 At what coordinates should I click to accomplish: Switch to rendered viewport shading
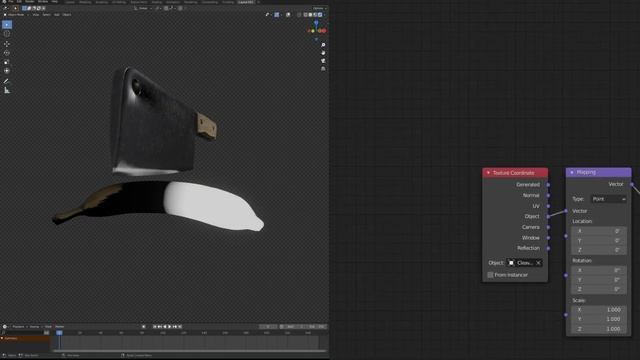pyautogui.click(x=320, y=15)
